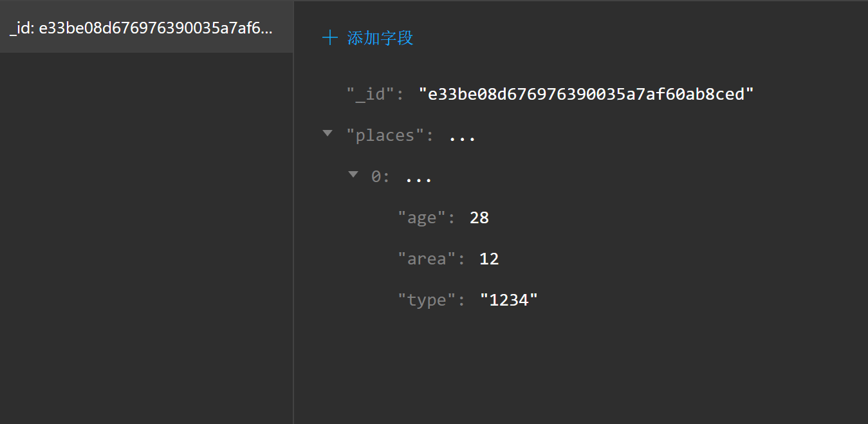The height and width of the screenshot is (424, 868).
Task: Collapse the "places" field triangle
Action: pos(328,133)
